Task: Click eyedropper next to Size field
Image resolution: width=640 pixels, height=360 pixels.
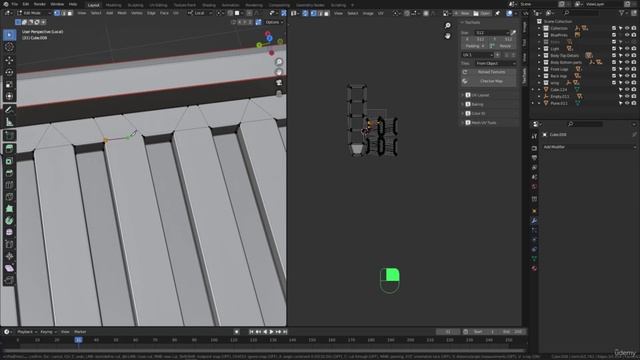Action: [x=513, y=33]
